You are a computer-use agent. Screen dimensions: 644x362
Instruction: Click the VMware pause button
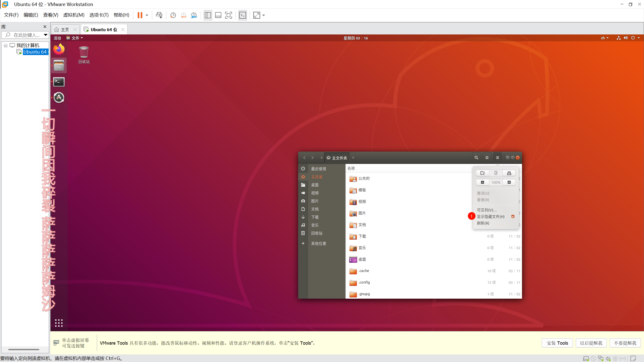[140, 15]
